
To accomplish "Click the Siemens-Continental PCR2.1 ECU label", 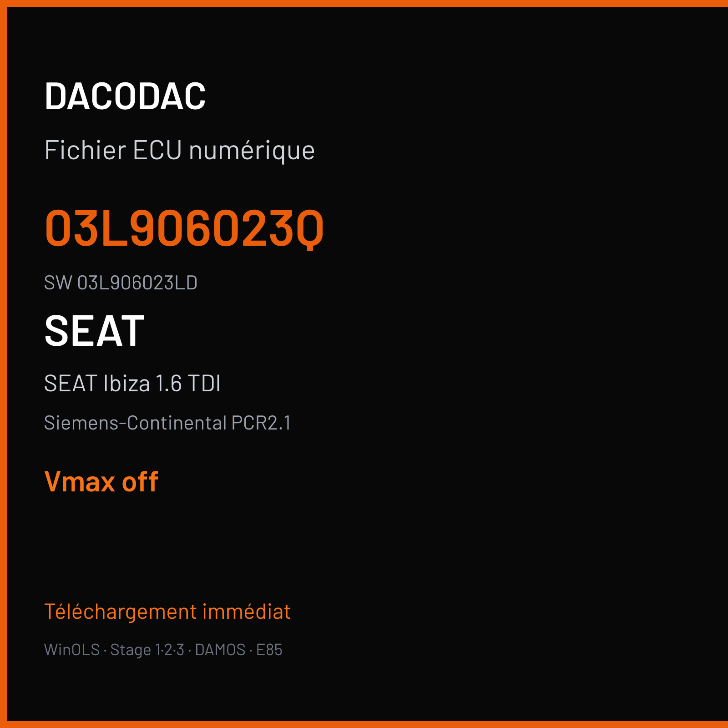I will click(x=167, y=423).
